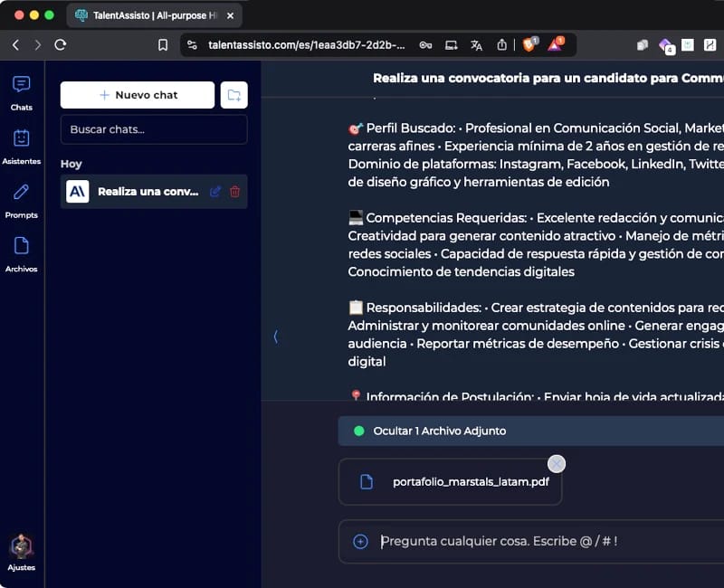Open the Archivos section
Screen dimensions: 724x588
click(x=21, y=254)
